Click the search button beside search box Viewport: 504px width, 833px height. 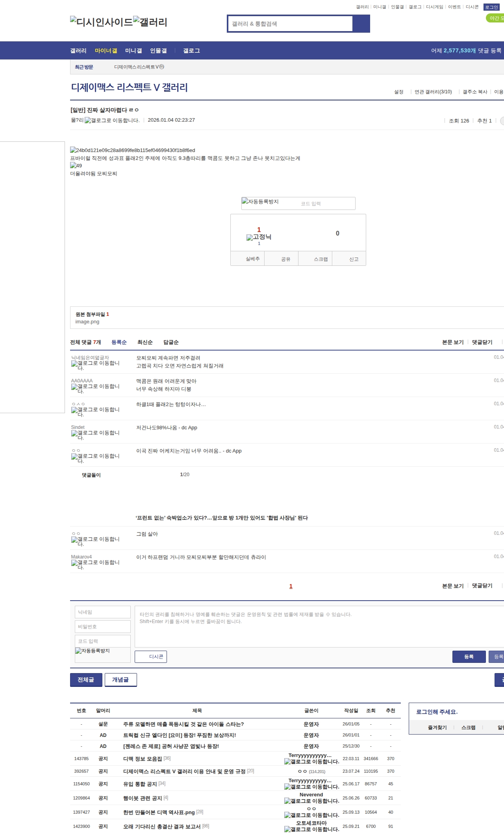pos(361,24)
